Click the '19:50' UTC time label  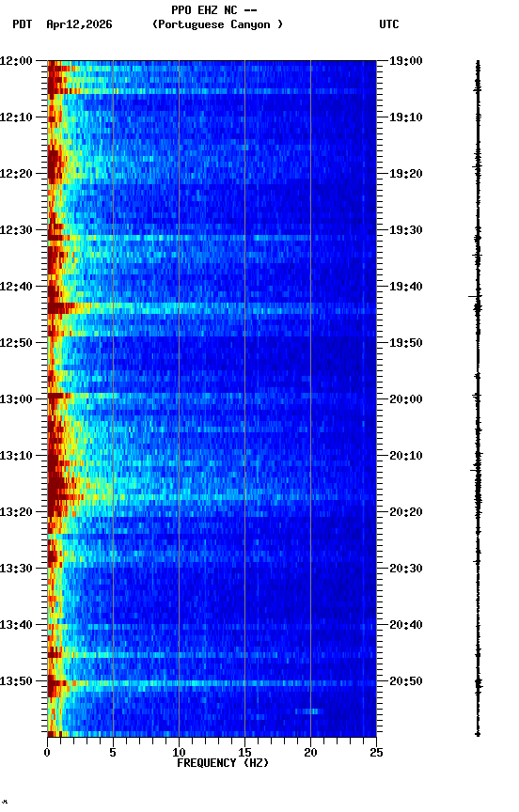[x=406, y=343]
